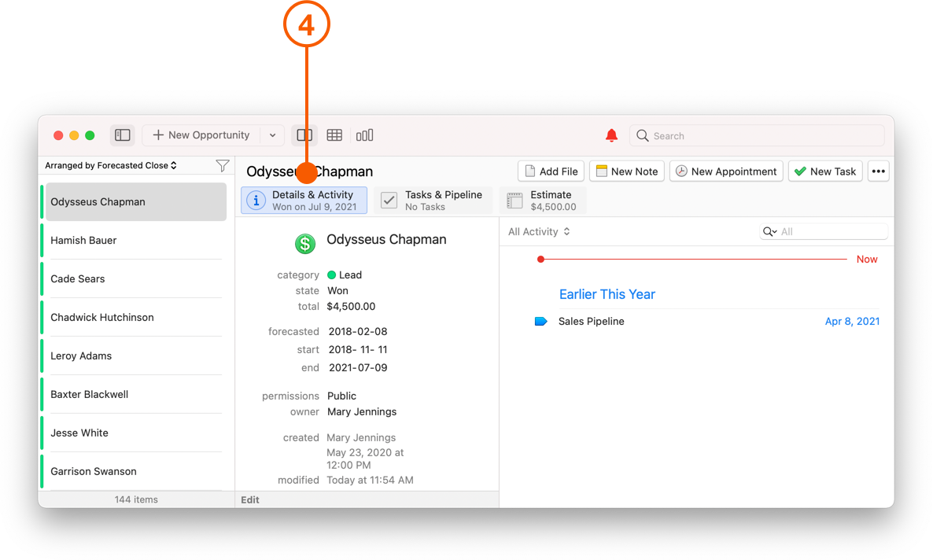Click the Apr 8, 2021 date

tap(852, 322)
